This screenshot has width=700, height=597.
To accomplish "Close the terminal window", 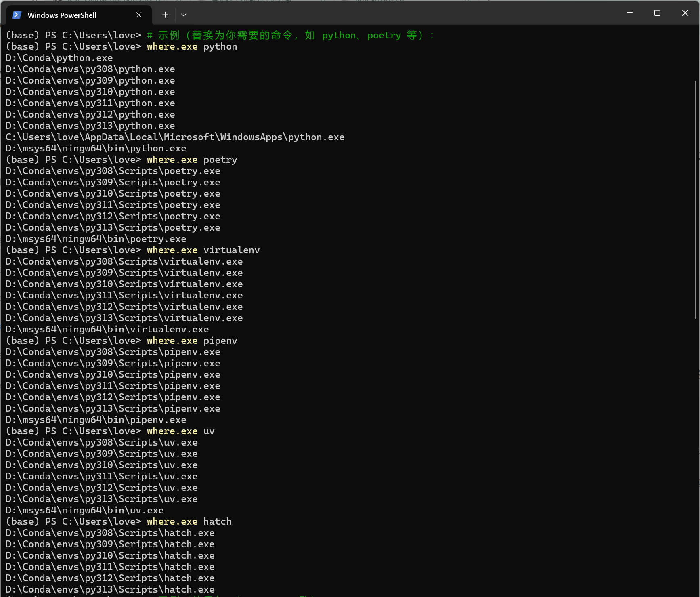I will (685, 13).
